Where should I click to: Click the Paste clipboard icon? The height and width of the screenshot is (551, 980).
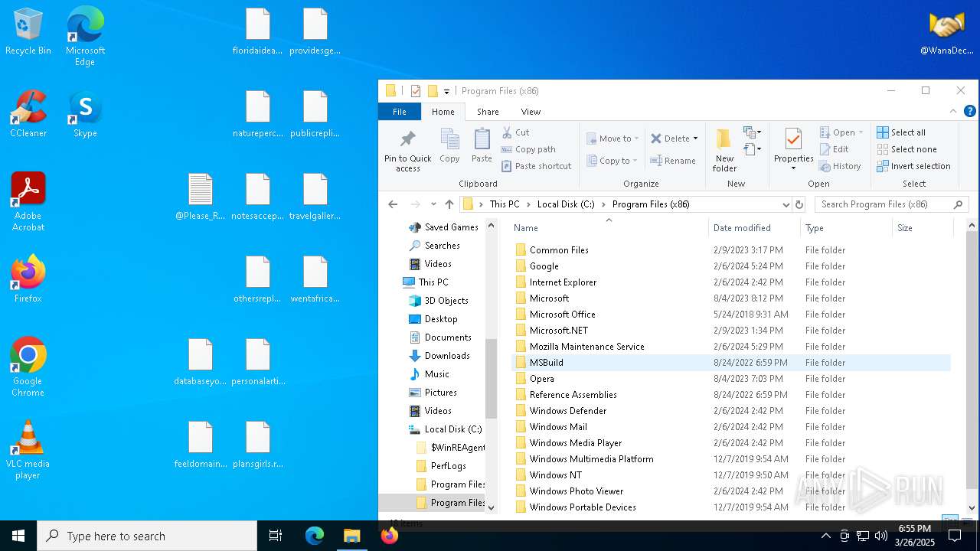point(482,146)
